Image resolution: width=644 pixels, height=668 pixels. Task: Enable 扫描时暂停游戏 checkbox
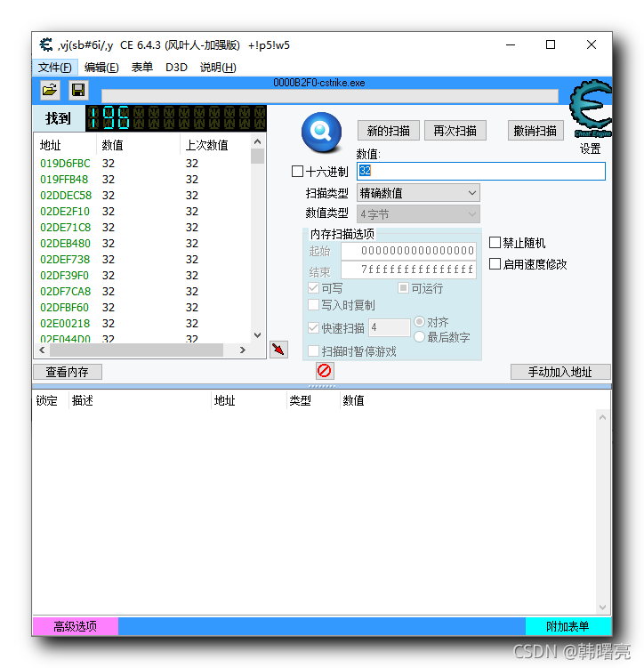click(313, 351)
